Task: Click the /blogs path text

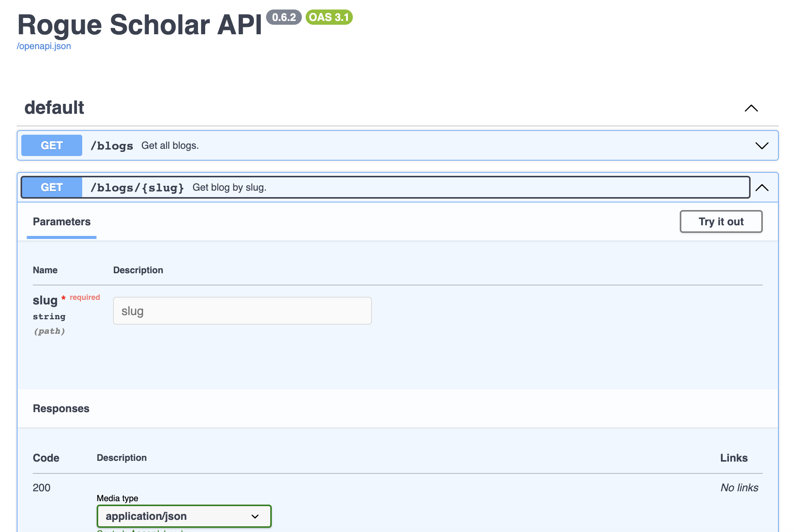Action: [112, 146]
